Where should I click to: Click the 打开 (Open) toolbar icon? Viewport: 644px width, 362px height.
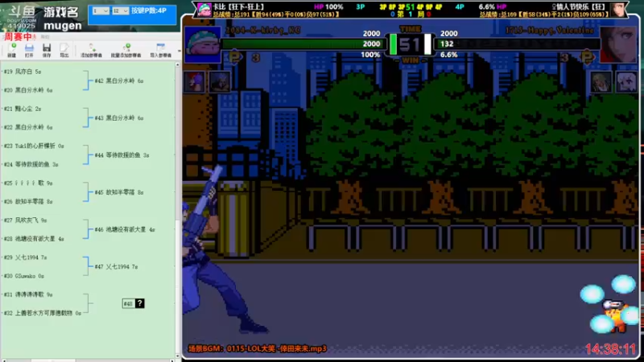pos(29,50)
